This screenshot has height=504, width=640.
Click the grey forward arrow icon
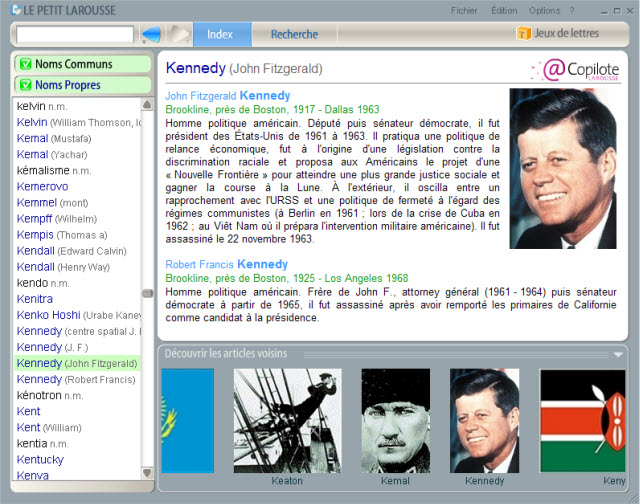pos(178,35)
